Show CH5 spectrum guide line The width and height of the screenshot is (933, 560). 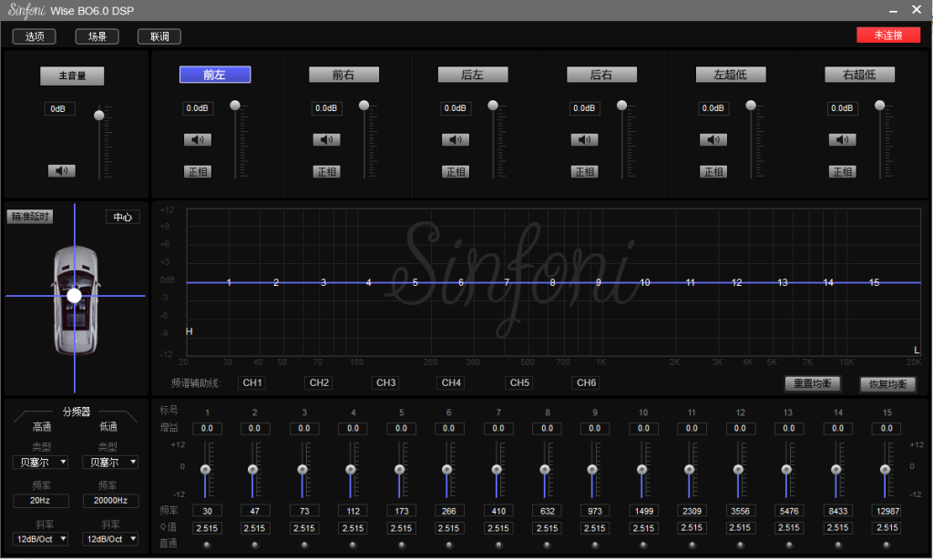[x=519, y=382]
